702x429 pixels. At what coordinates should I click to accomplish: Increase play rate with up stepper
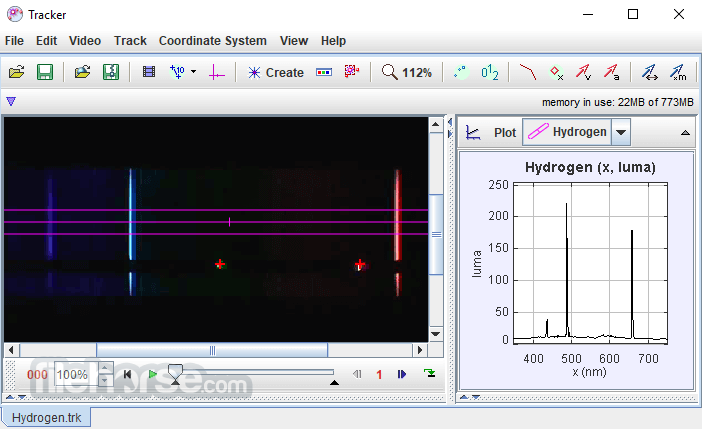[105, 369]
